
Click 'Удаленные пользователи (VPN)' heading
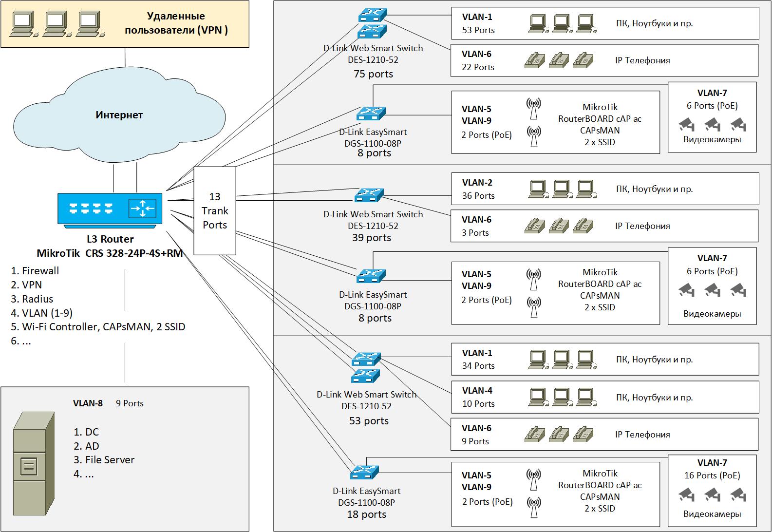click(x=176, y=23)
